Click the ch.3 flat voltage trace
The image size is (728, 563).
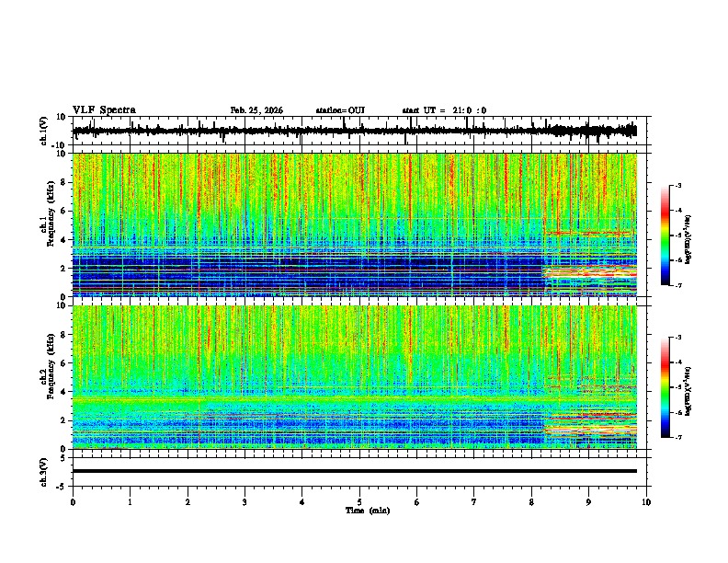click(354, 471)
